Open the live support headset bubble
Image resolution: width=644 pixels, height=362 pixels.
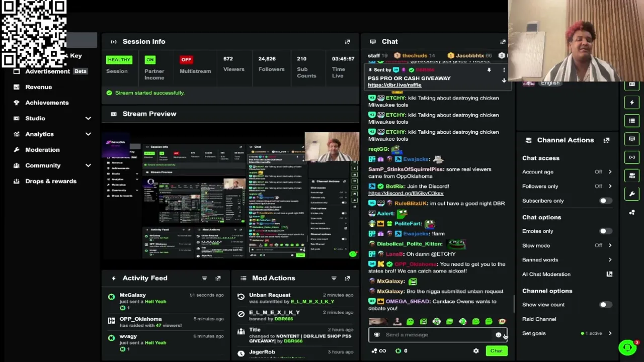pyautogui.click(x=627, y=347)
